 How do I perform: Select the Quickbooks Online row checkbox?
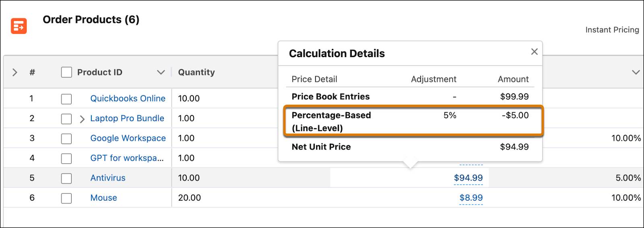click(x=66, y=99)
